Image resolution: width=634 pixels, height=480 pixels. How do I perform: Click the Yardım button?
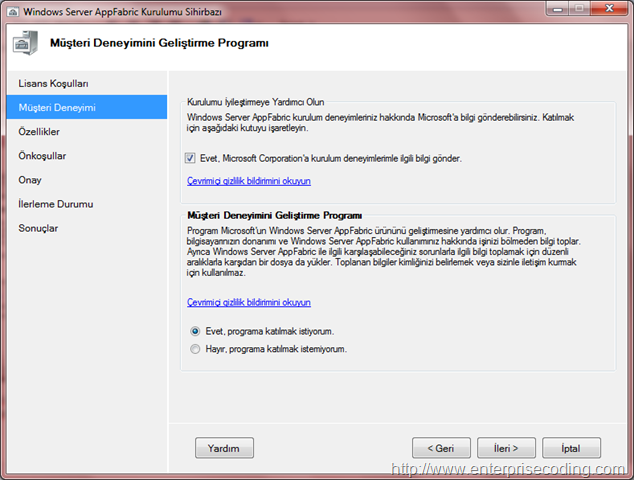[224, 448]
